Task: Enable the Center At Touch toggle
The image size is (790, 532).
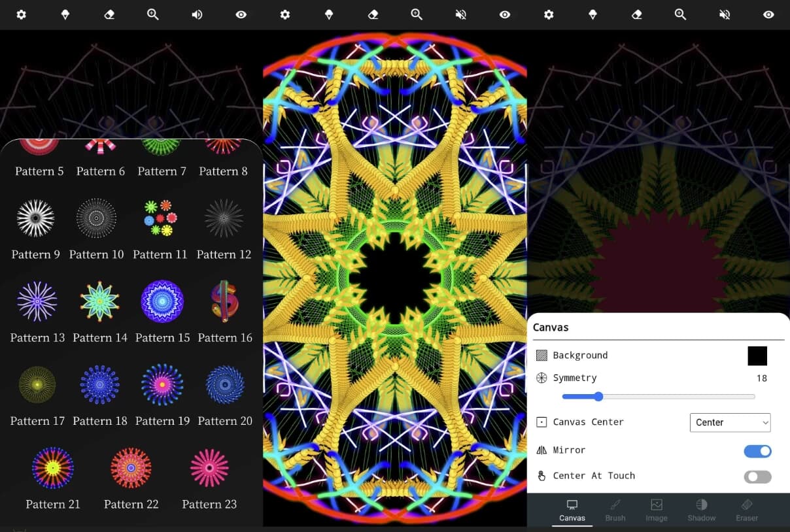Action: [x=757, y=476]
